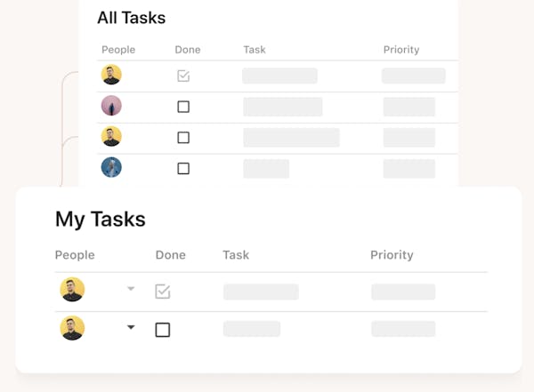This screenshot has width=534, height=392.
Task: Click the blue avatar in All Tasks
Action: click(x=111, y=167)
